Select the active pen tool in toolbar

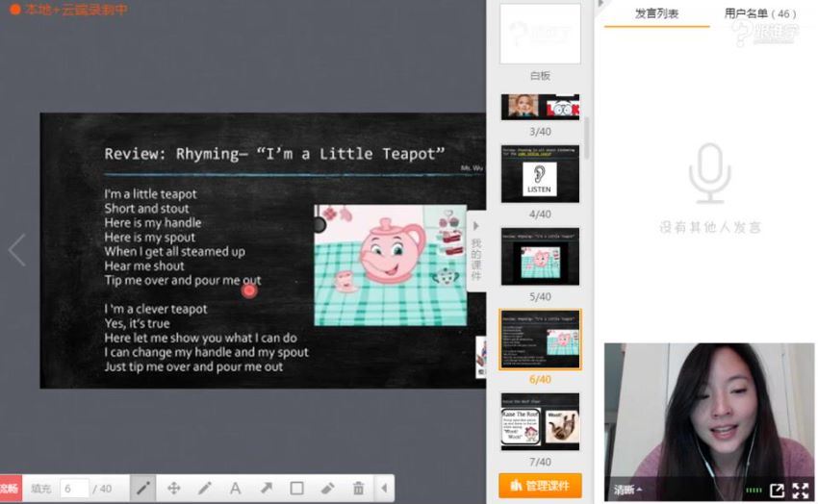coord(143,489)
